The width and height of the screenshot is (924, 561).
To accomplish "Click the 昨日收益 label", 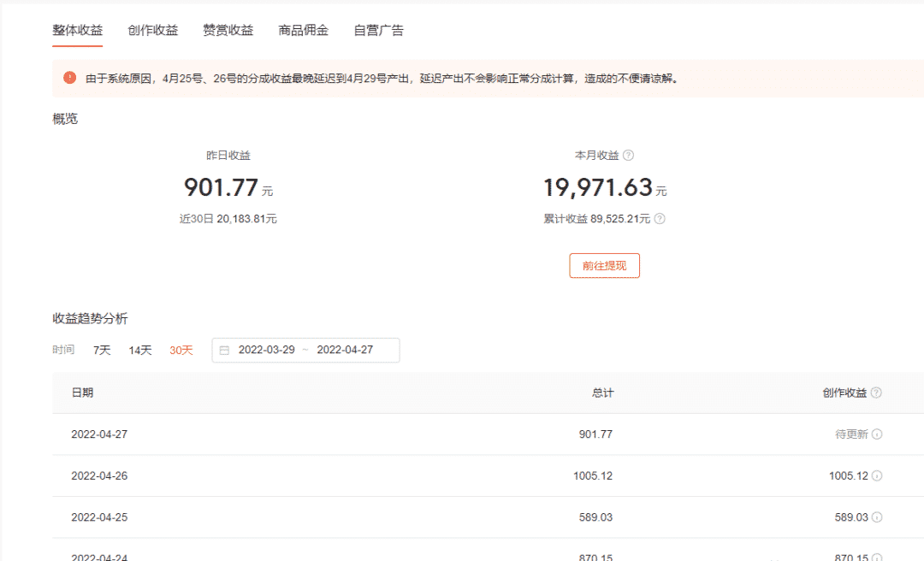I will (228, 156).
